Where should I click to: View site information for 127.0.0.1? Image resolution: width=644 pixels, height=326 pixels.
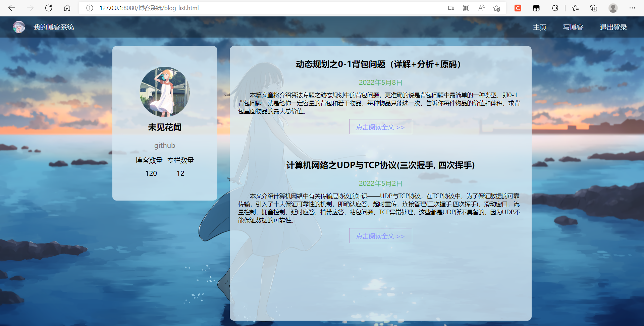click(90, 8)
